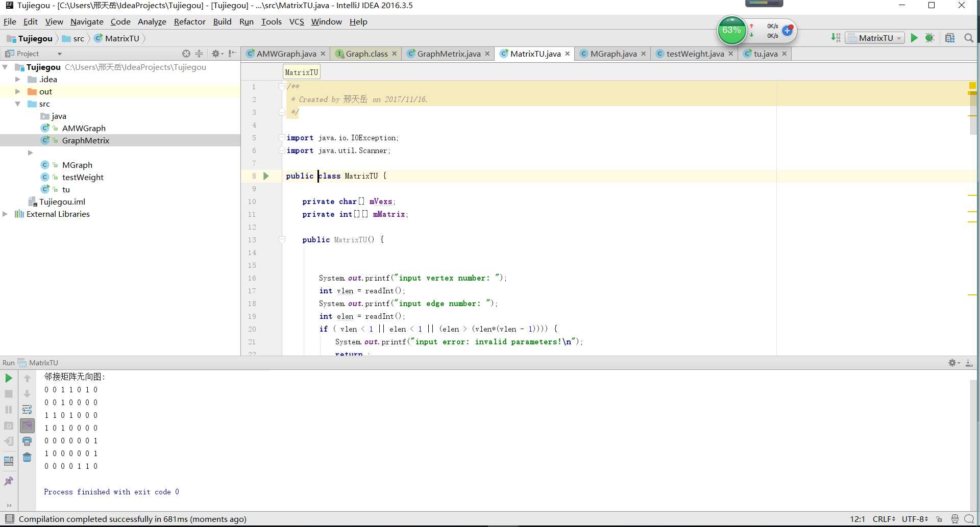This screenshot has height=527, width=980.
Task: Open Search Everywhere magnifier icon
Action: (x=968, y=38)
